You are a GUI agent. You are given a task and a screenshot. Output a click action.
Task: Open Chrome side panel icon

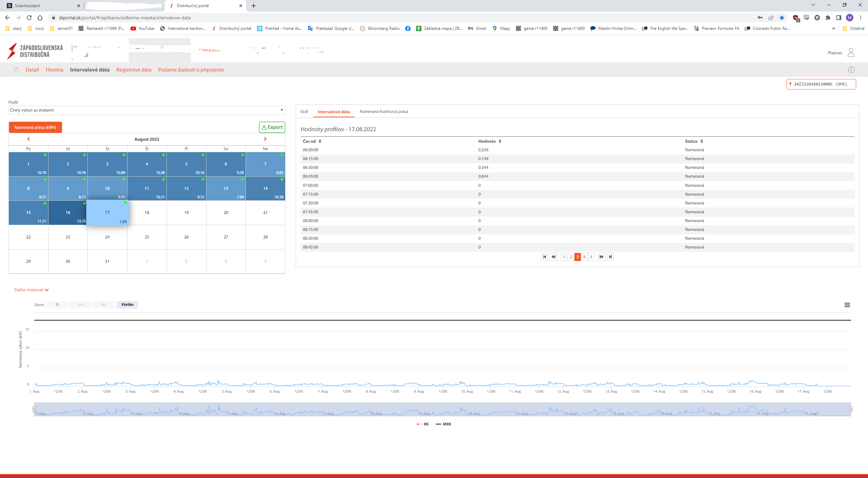click(839, 18)
